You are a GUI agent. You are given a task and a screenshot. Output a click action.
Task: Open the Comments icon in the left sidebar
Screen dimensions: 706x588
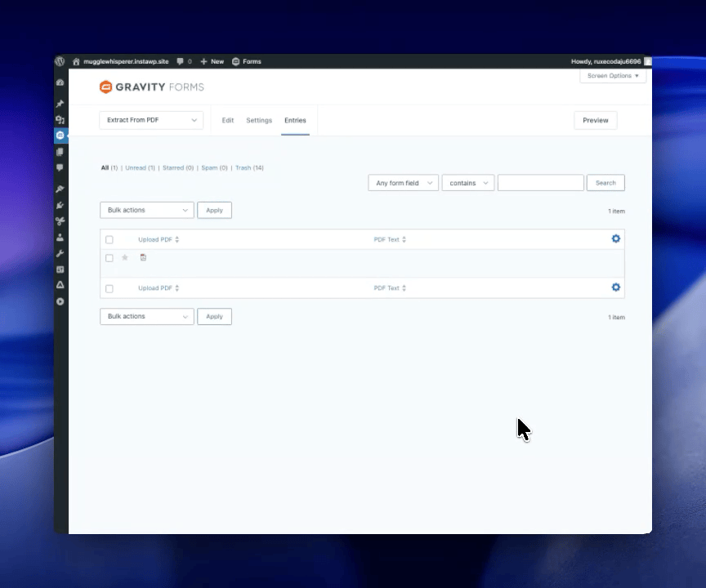click(60, 167)
